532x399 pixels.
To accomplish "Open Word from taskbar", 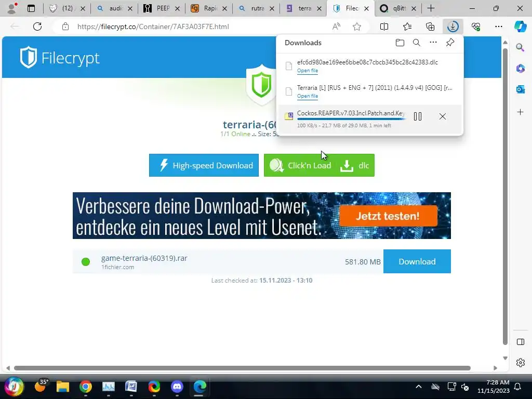I will (x=131, y=387).
